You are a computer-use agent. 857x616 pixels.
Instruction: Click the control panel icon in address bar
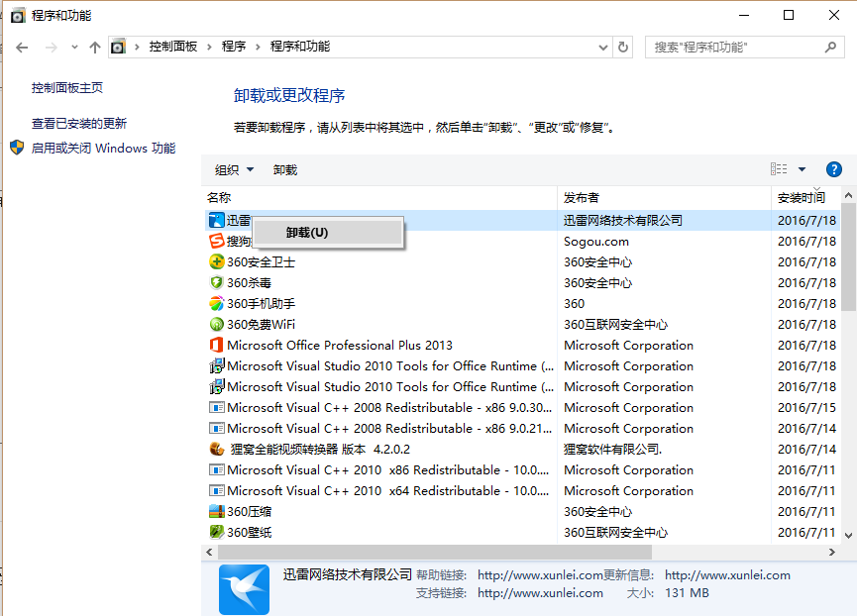[x=118, y=47]
